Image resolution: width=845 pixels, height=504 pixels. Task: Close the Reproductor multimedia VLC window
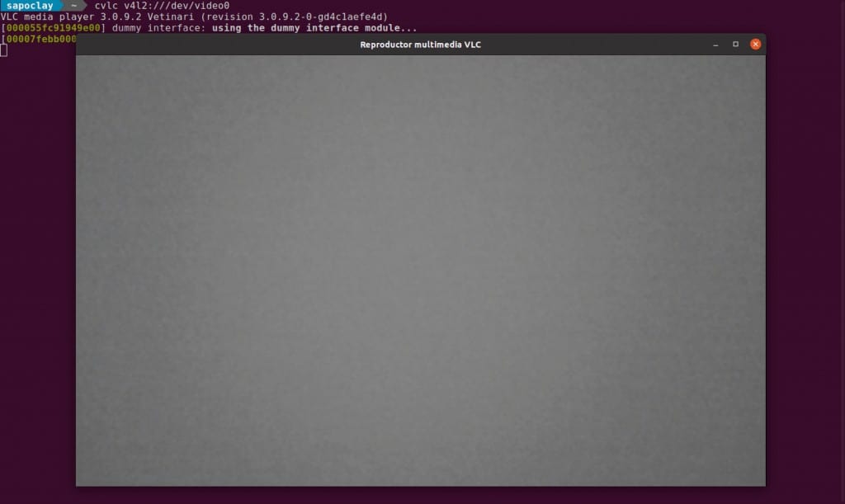(755, 45)
